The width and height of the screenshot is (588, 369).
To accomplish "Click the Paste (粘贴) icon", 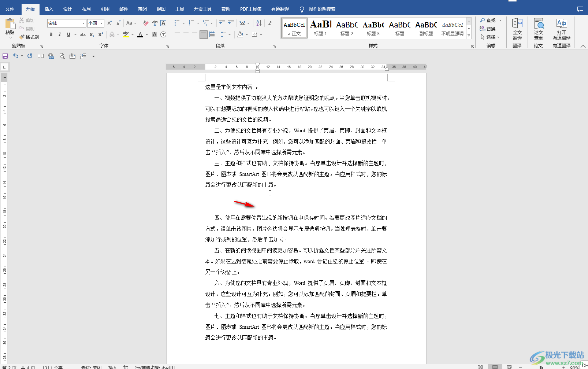I will click(10, 24).
